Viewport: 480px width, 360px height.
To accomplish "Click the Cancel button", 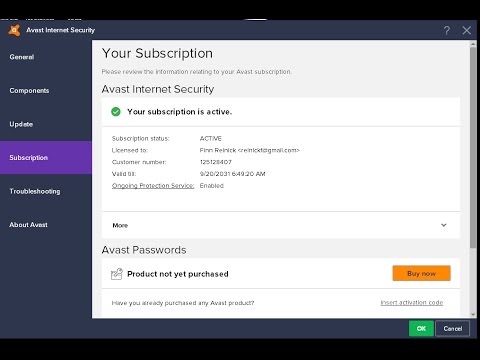I will click(453, 329).
